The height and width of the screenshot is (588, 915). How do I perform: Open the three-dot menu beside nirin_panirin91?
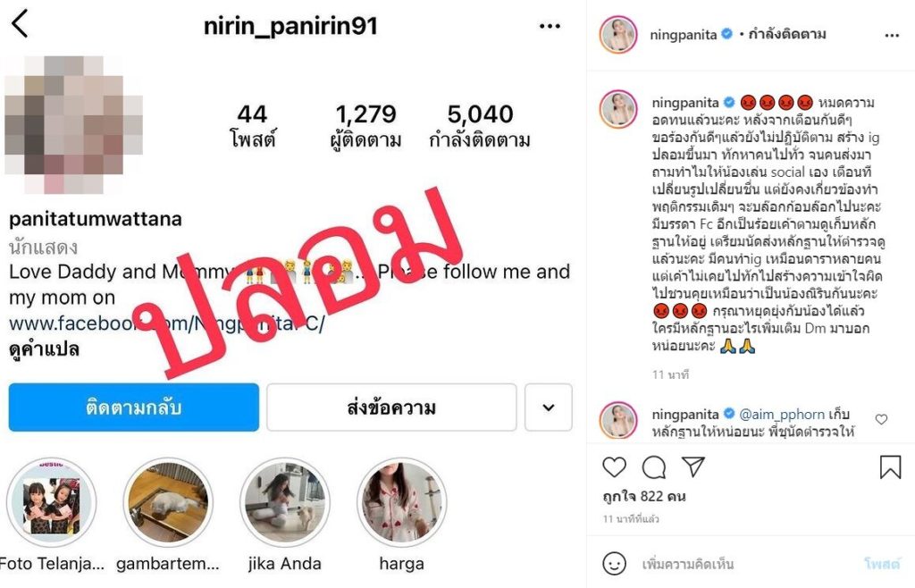pyautogui.click(x=550, y=26)
